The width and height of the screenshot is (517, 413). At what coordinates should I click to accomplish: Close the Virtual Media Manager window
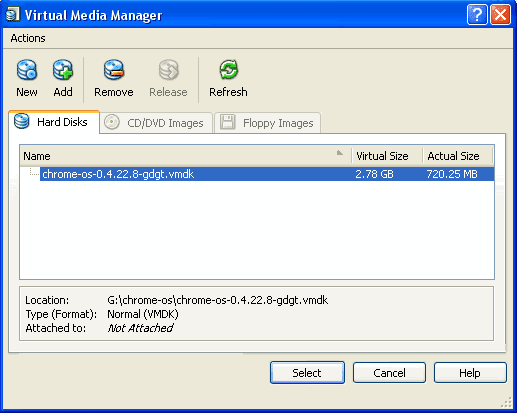pyautogui.click(x=500, y=15)
